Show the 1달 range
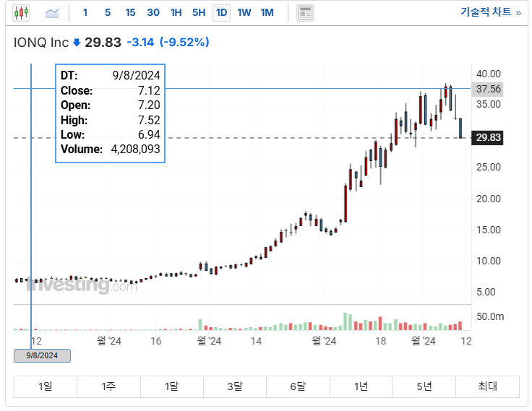 172,386
